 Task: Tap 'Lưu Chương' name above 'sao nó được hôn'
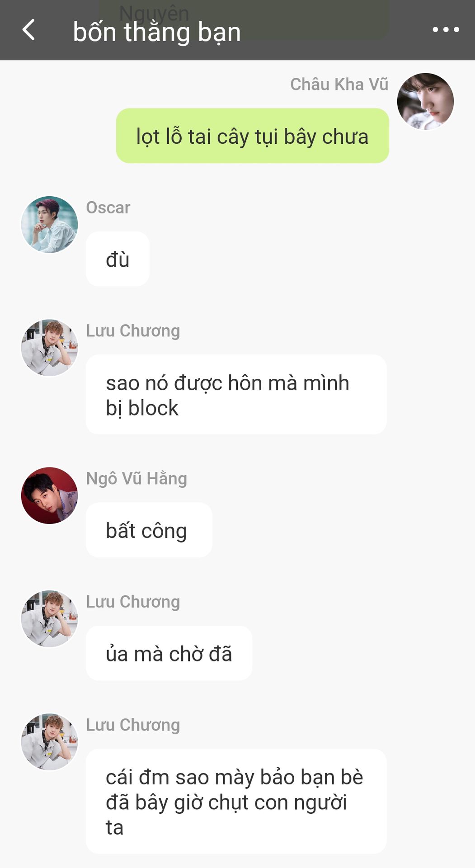(133, 331)
